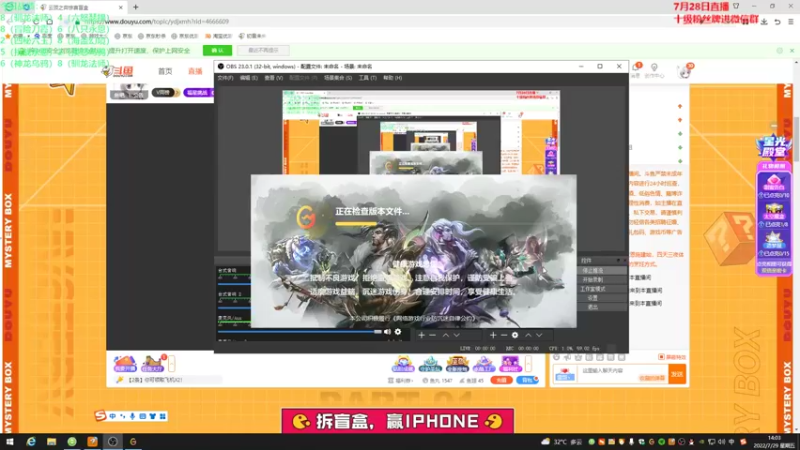Open 设置 from OBS controls panel
The image size is (800, 450).
(x=602, y=298)
